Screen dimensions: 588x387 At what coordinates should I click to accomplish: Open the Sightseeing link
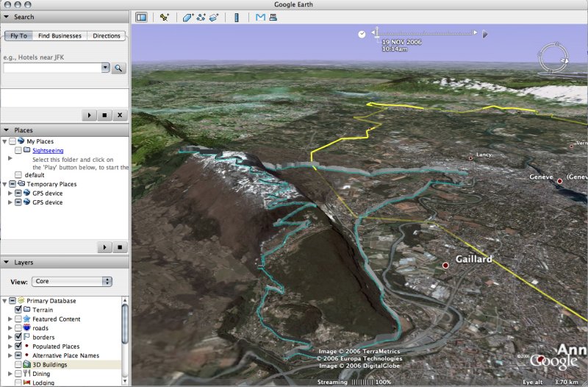pos(48,151)
